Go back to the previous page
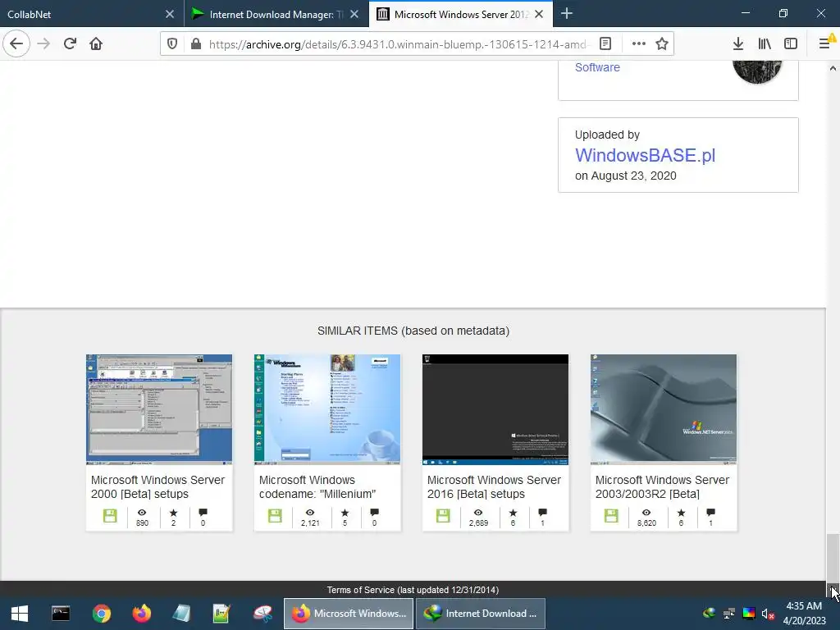This screenshot has height=630, width=840. click(x=16, y=44)
